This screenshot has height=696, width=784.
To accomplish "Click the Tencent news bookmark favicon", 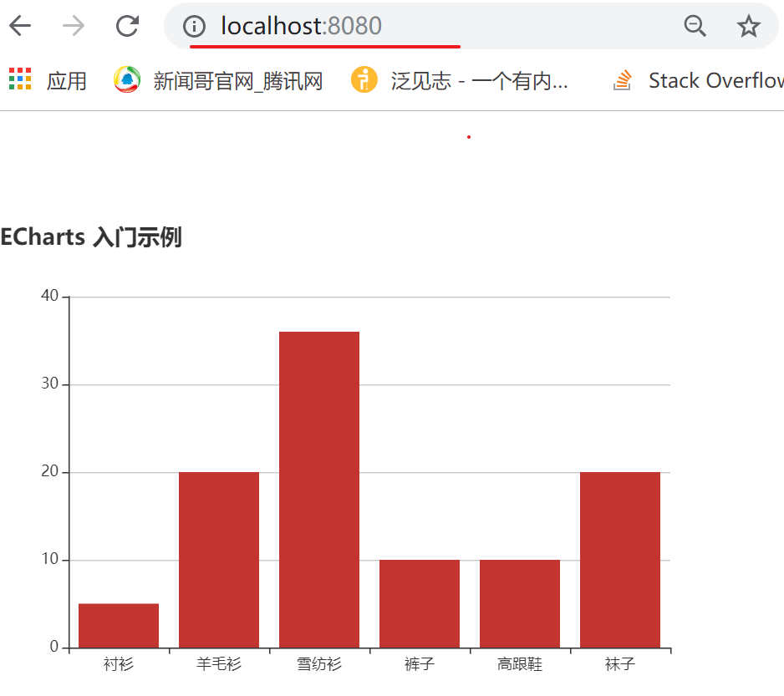I will pos(125,79).
